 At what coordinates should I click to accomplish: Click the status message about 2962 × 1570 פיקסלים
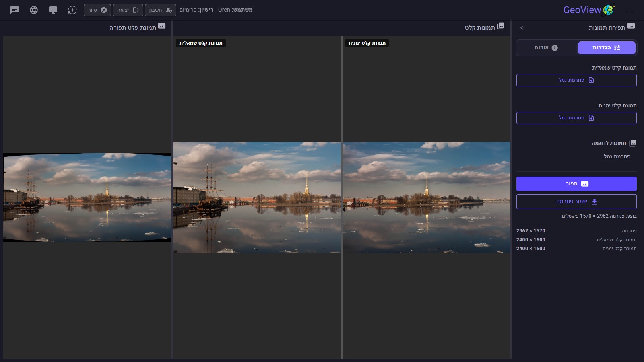(599, 216)
